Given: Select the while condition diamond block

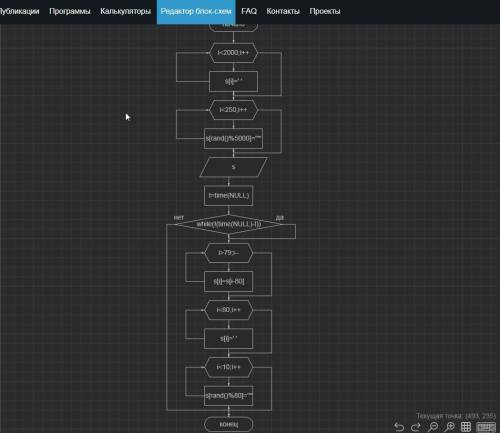Looking at the screenshot, I should (229, 224).
